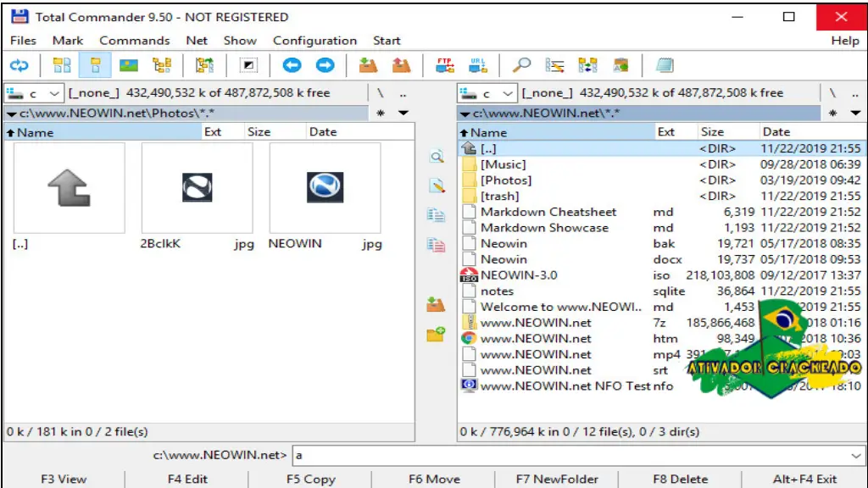868x488 pixels.
Task: Click the Alt+F4 Exit button
Action: [x=804, y=480]
